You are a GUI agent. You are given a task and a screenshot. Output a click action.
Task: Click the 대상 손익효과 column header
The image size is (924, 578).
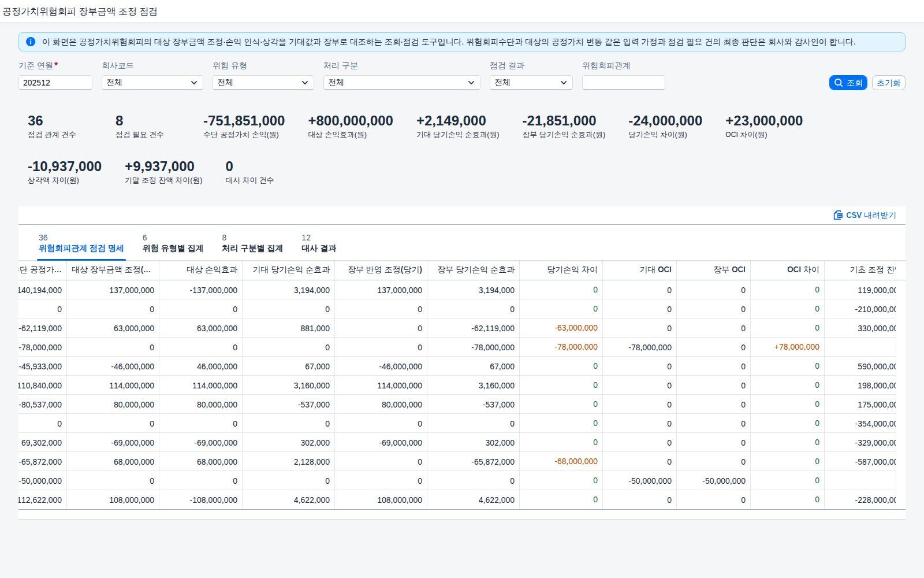click(201, 270)
